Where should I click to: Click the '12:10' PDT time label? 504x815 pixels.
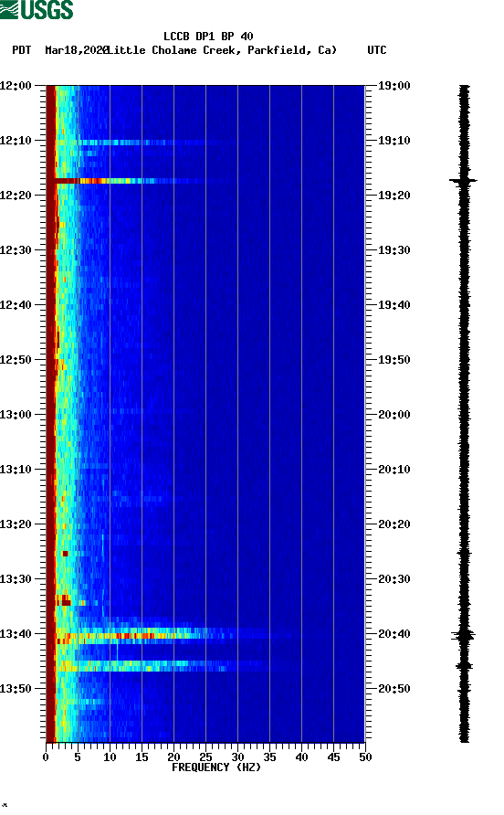pyautogui.click(x=16, y=141)
